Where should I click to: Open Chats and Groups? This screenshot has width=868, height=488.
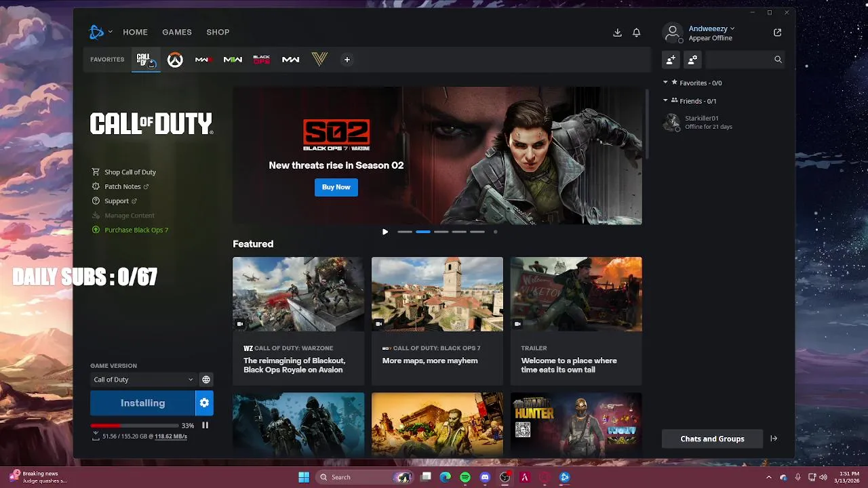point(712,439)
